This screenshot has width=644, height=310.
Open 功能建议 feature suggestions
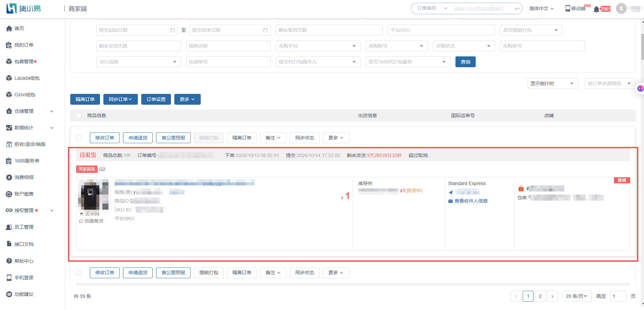click(24, 294)
